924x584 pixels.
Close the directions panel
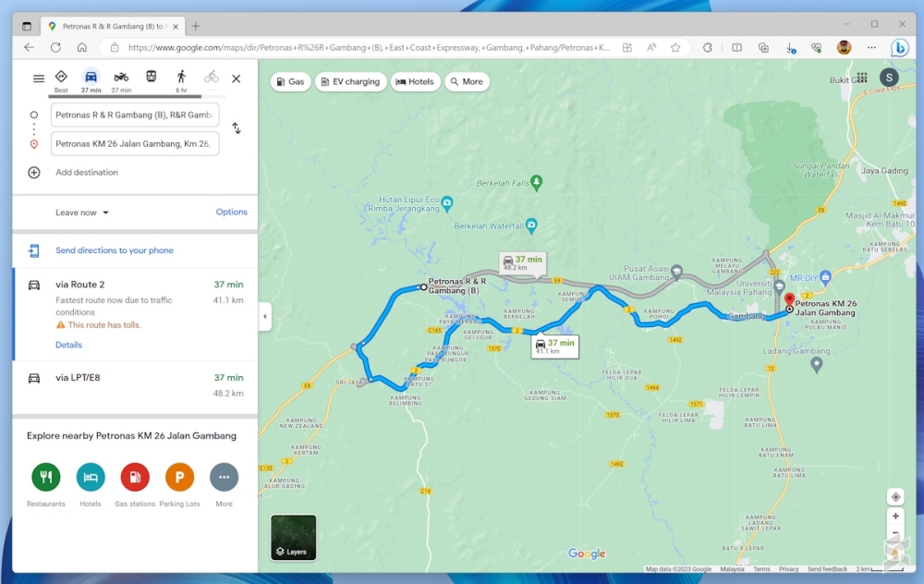pyautogui.click(x=237, y=79)
